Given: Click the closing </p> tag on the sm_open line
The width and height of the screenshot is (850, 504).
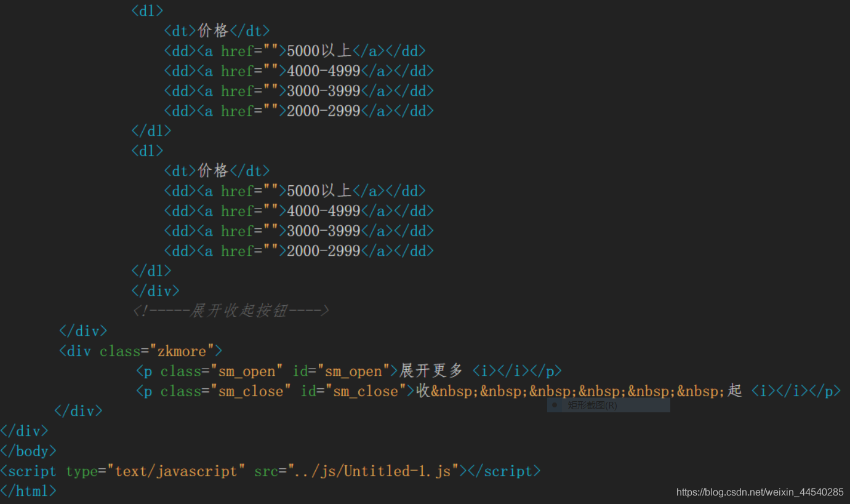Looking at the screenshot, I should click(x=546, y=372).
